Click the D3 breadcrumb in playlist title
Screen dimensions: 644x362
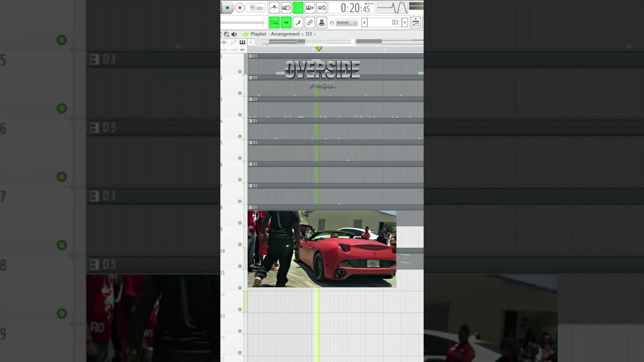tap(309, 34)
